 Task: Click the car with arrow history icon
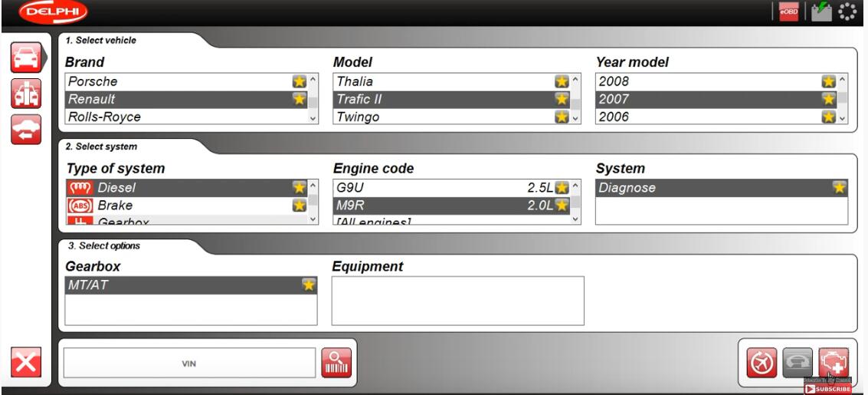coord(26,130)
